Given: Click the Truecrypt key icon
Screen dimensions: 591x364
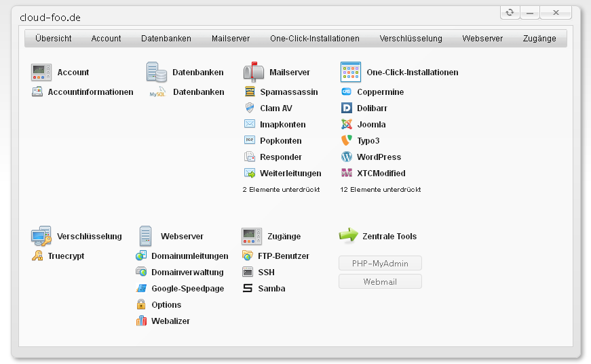Looking at the screenshot, I should [x=37, y=256].
